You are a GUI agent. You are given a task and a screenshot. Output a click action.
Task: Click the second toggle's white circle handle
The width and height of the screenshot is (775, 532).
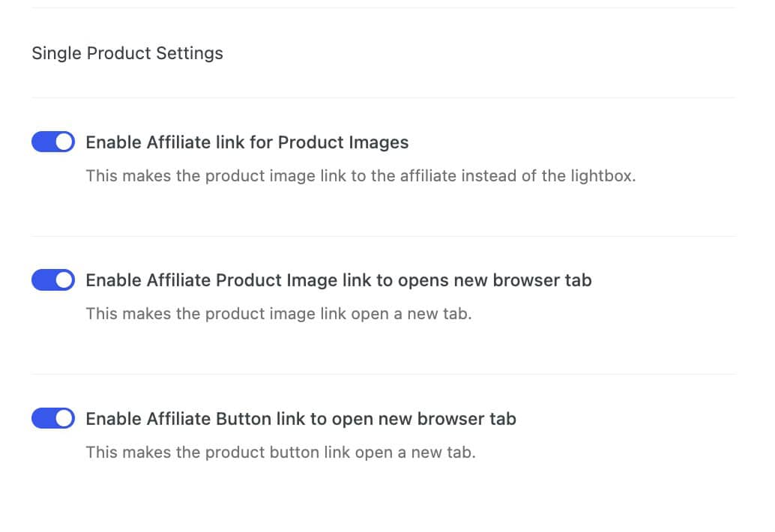click(64, 279)
